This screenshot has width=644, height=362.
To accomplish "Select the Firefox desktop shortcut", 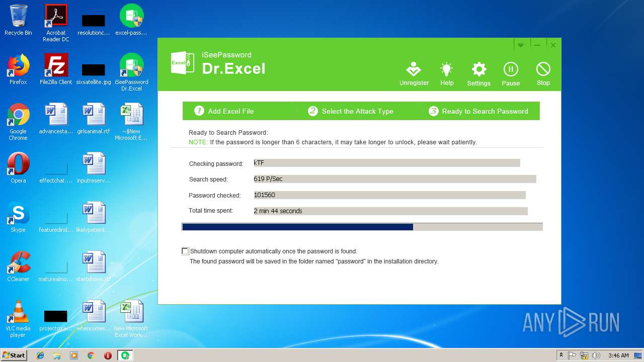I will 18,69.
